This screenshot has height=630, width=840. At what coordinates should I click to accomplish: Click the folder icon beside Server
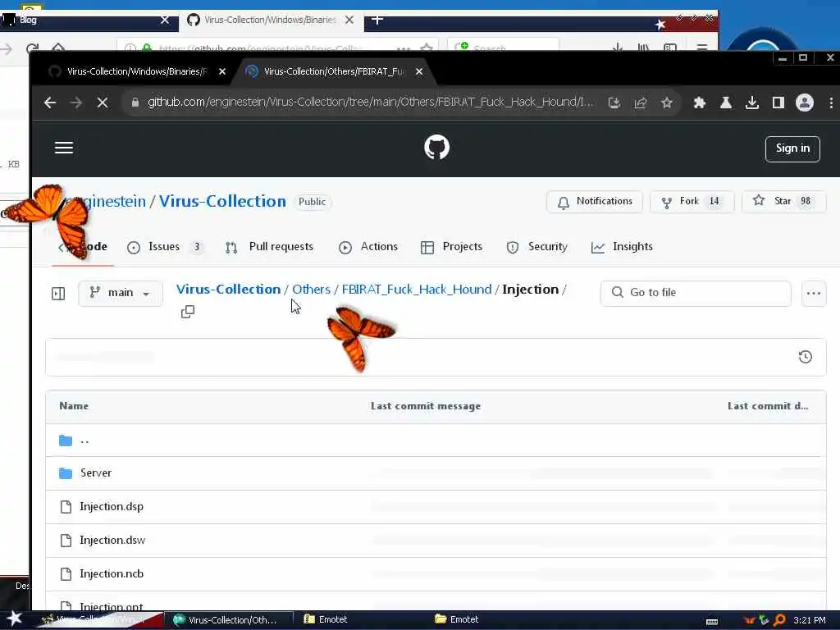[66, 473]
